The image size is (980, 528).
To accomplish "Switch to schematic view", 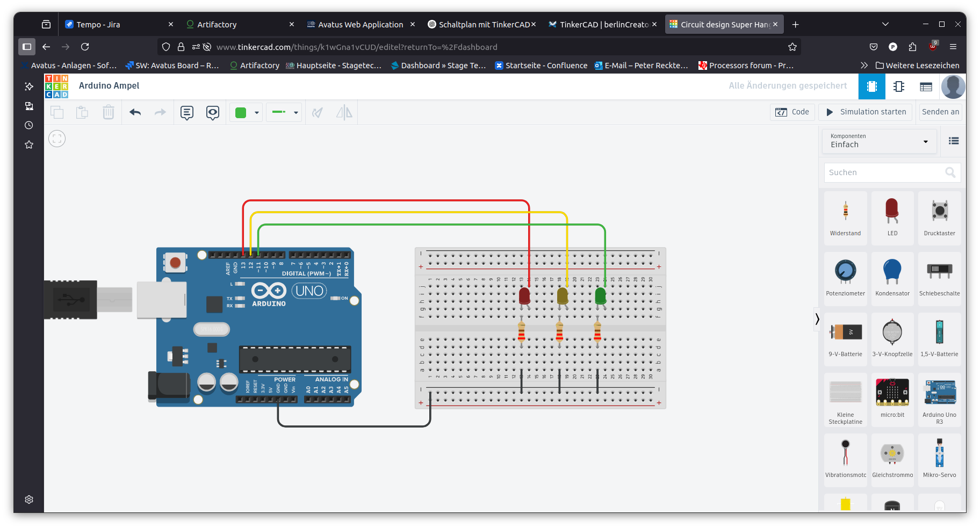I will coord(899,86).
